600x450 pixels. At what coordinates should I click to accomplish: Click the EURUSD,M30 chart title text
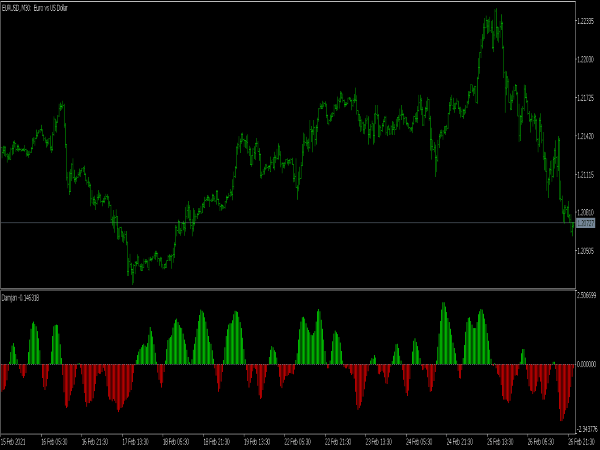tap(35, 8)
